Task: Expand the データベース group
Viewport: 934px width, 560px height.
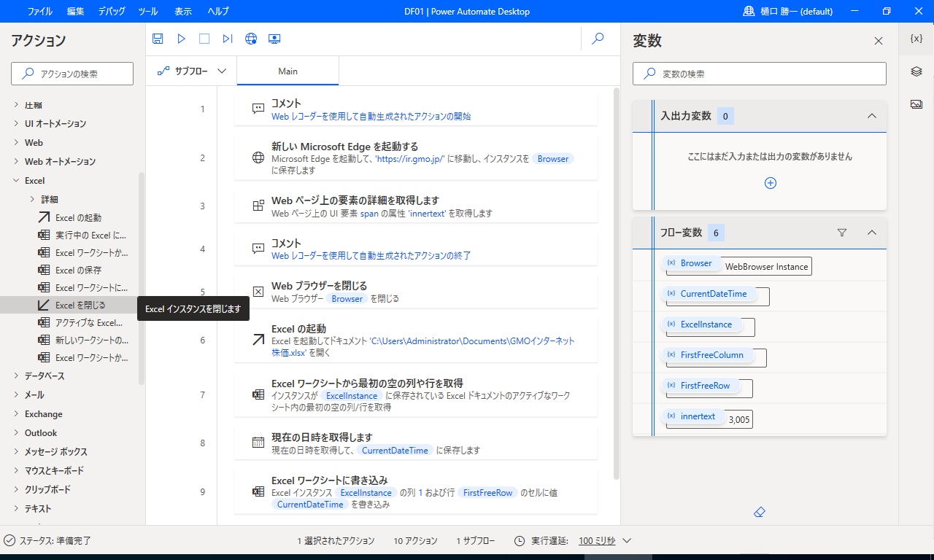Action: coord(16,376)
